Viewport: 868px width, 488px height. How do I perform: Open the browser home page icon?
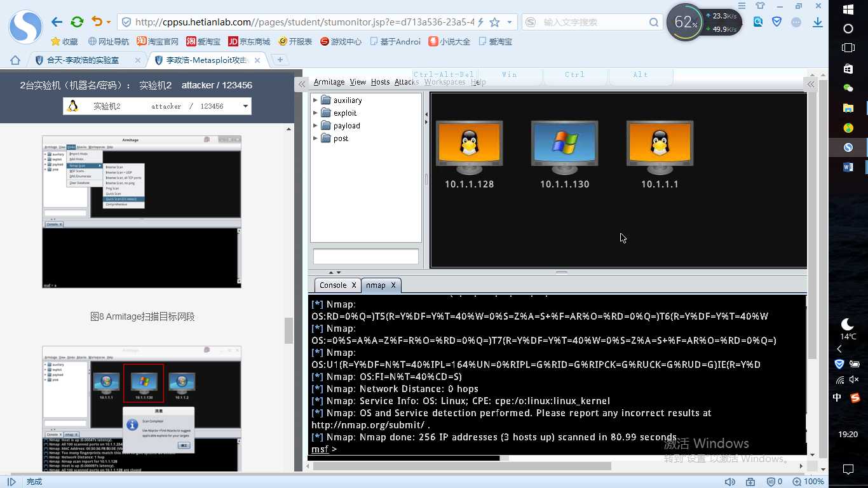pyautogui.click(x=15, y=60)
